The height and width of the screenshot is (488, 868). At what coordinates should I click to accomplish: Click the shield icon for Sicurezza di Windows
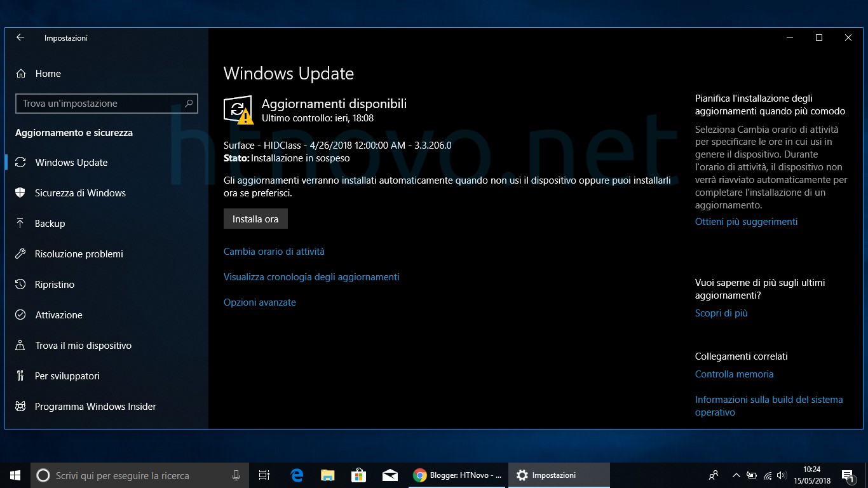[20, 193]
